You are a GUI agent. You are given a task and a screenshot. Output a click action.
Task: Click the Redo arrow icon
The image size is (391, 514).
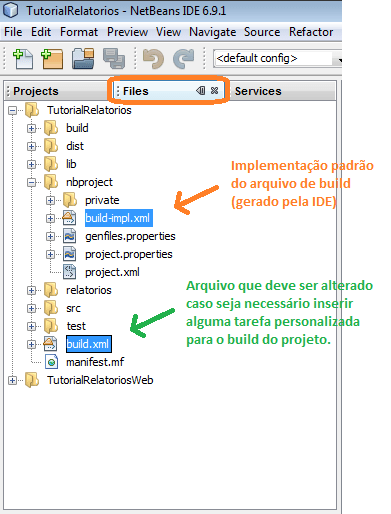point(184,58)
